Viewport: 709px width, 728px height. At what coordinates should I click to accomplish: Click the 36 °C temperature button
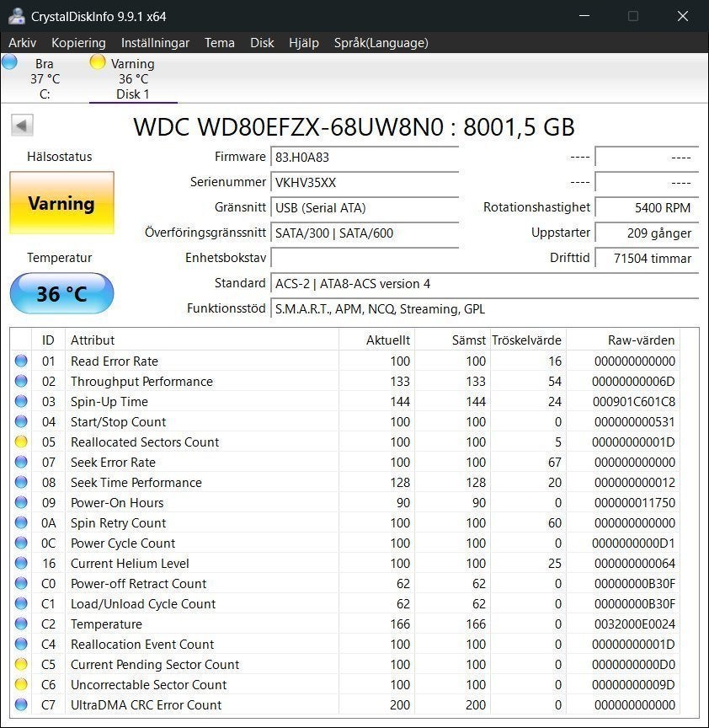point(61,293)
